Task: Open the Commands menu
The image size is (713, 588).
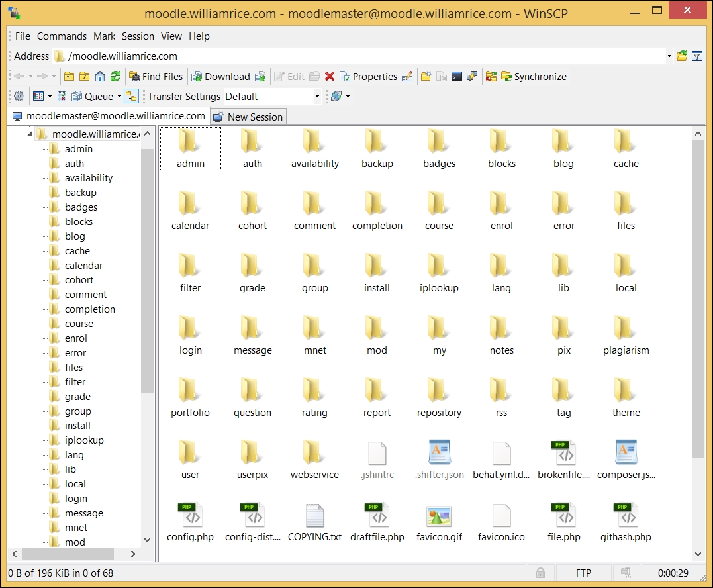Action: (62, 36)
